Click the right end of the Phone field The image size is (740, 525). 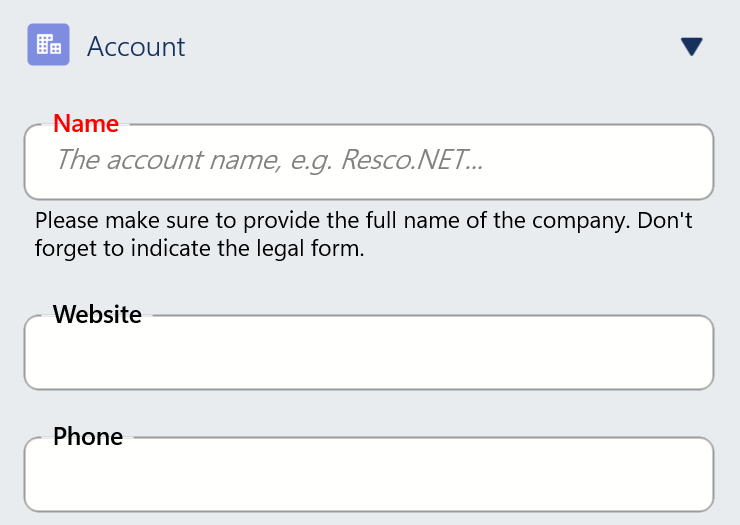[x=690, y=476]
